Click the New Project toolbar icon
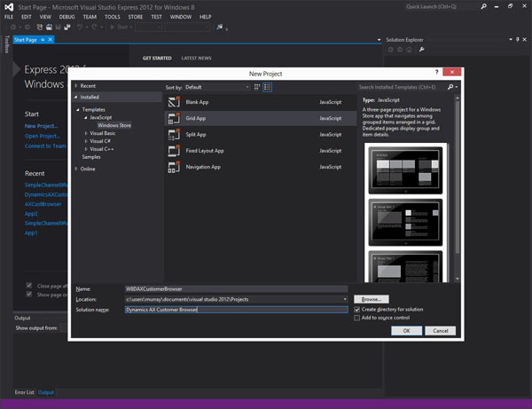The image size is (532, 409). pyautogui.click(x=40, y=28)
